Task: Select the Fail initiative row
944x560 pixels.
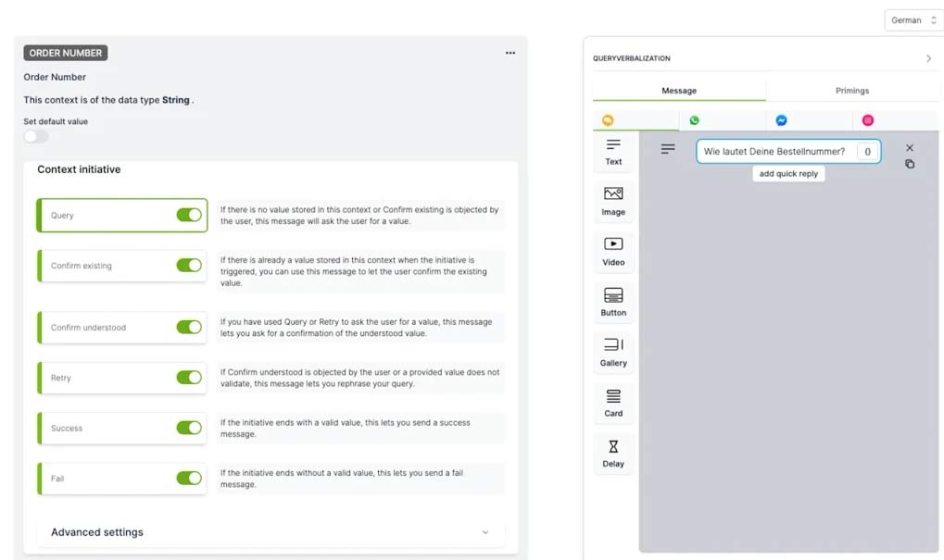Action: (x=122, y=479)
